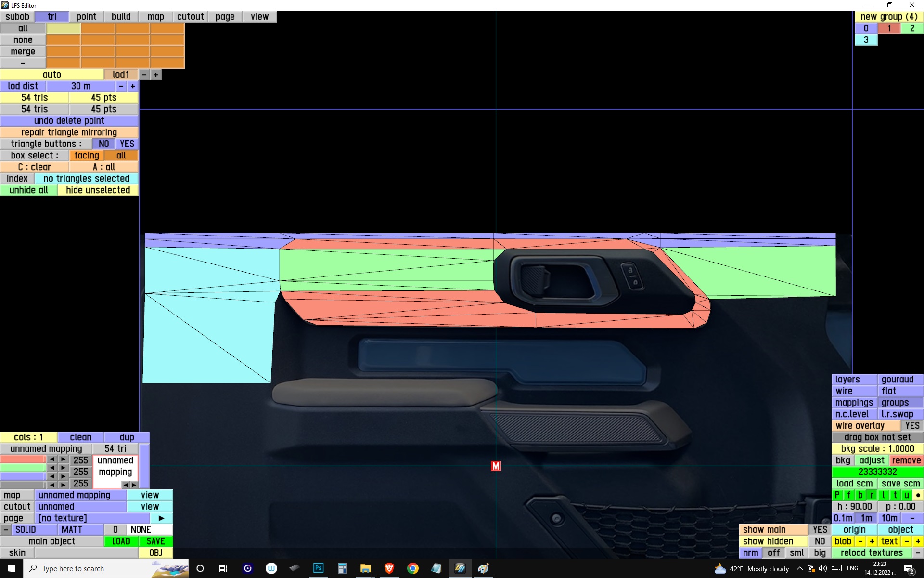Click the black dot view button

click(918, 495)
